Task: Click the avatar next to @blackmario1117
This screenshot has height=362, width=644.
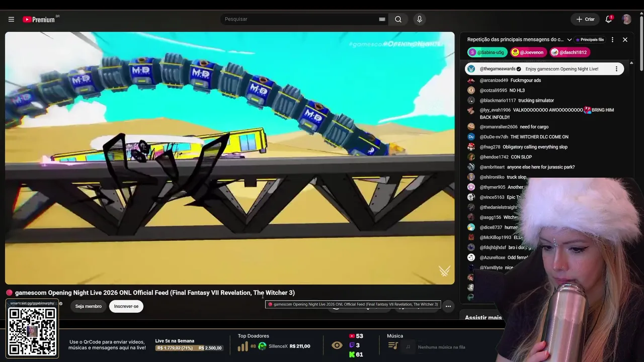Action: [471, 101]
